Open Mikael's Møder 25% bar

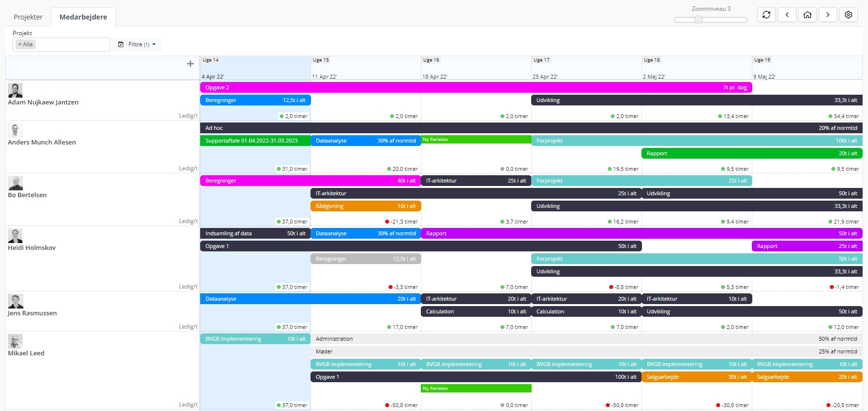point(586,351)
